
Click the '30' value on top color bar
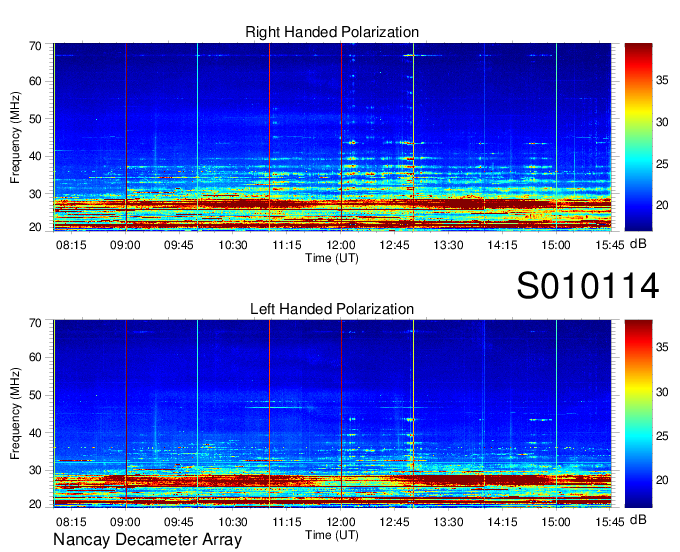662,122
